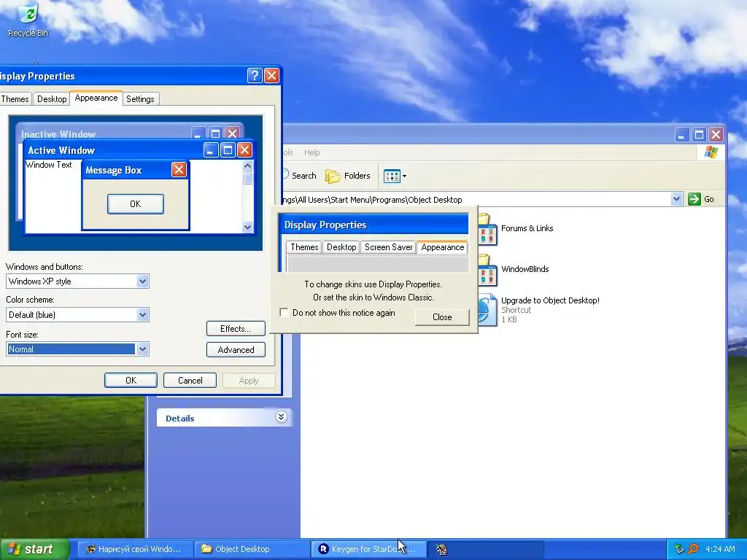Click the Windows flag logo in Explorer

click(x=711, y=152)
